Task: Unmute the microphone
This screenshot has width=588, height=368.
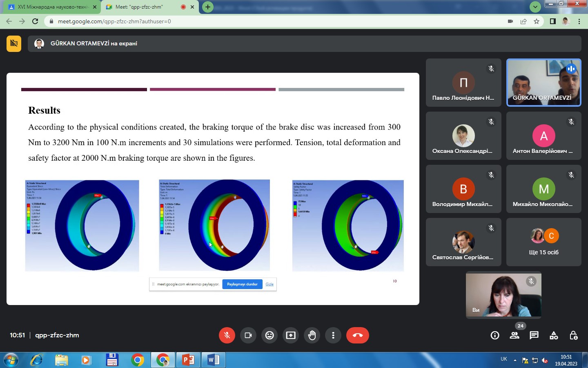Action: [227, 335]
